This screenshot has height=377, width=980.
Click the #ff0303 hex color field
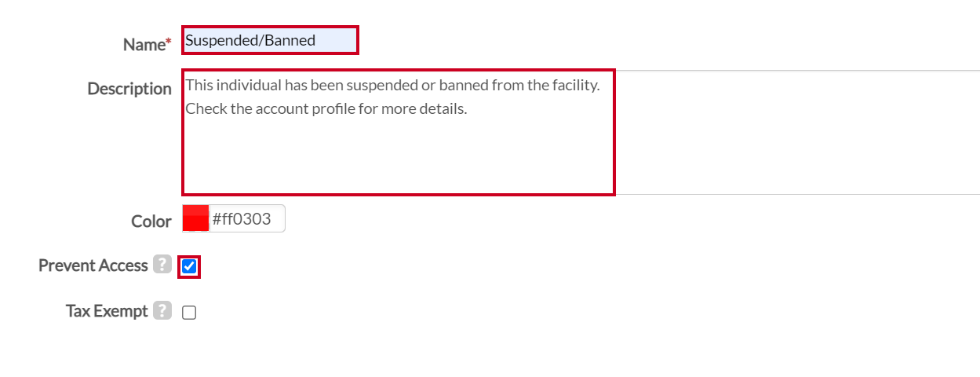(246, 218)
